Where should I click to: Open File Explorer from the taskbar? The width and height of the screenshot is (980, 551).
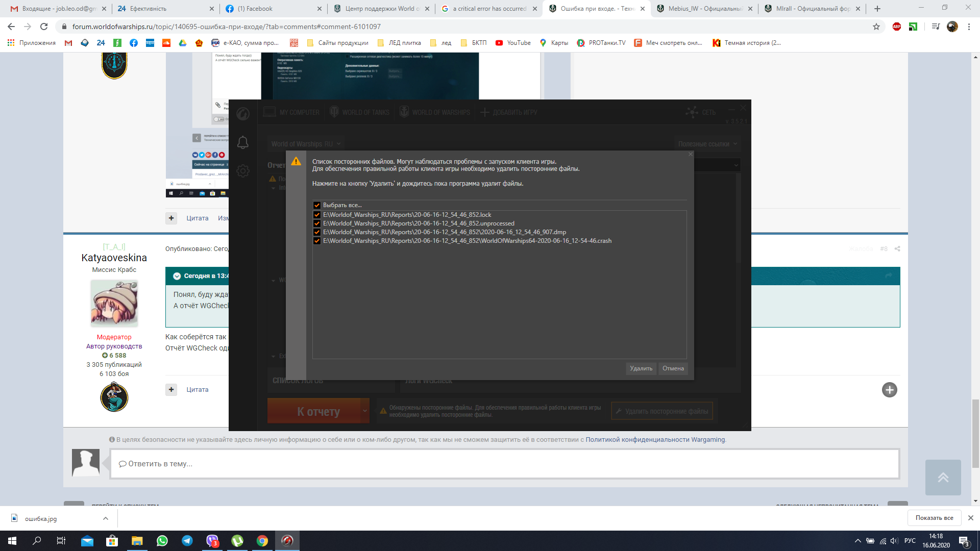(137, 541)
